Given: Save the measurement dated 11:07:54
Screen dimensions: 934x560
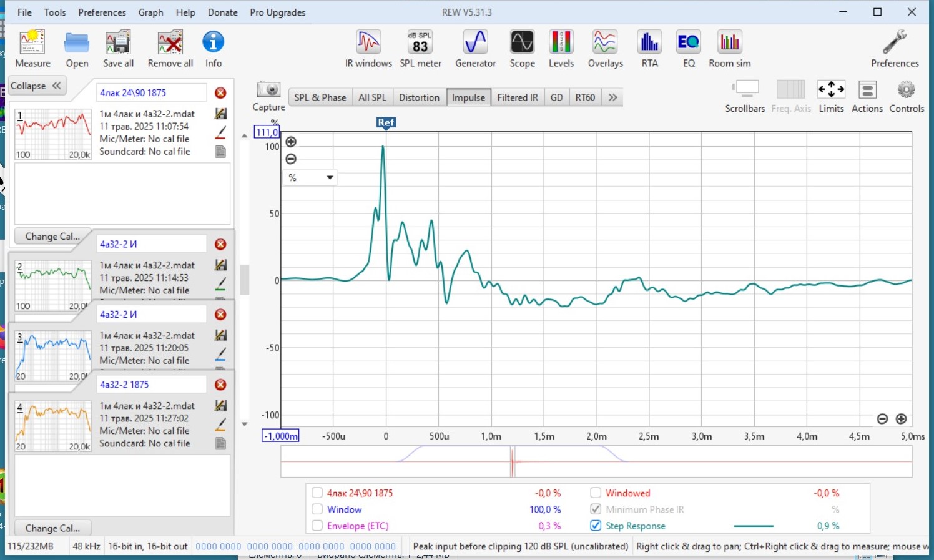Looking at the screenshot, I should pyautogui.click(x=220, y=114).
